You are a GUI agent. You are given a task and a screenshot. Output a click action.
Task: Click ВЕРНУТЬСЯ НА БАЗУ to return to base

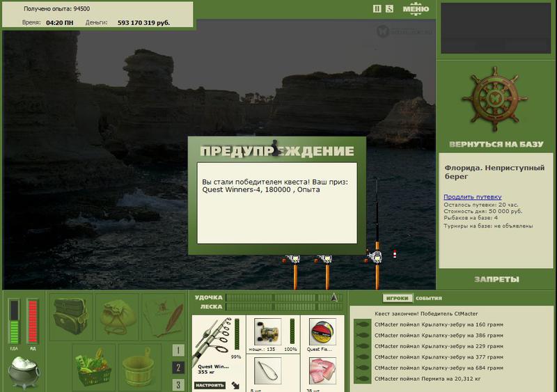(x=496, y=144)
